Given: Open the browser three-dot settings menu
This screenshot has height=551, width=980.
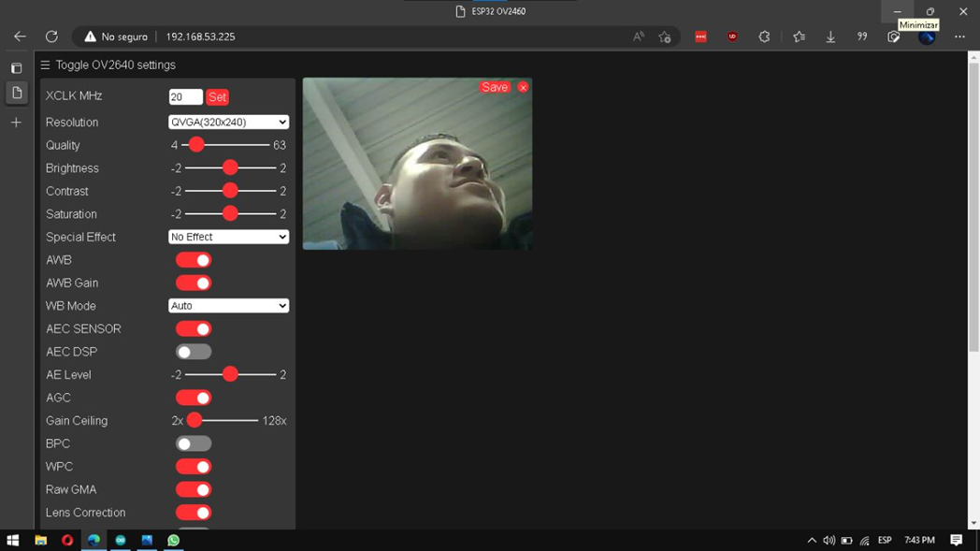Looking at the screenshot, I should 959,36.
